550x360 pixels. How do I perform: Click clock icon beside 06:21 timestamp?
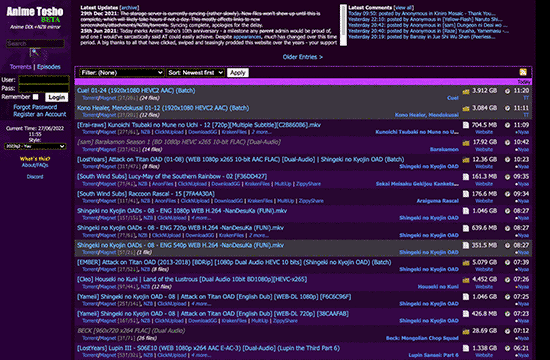pyautogui.click(x=507, y=348)
